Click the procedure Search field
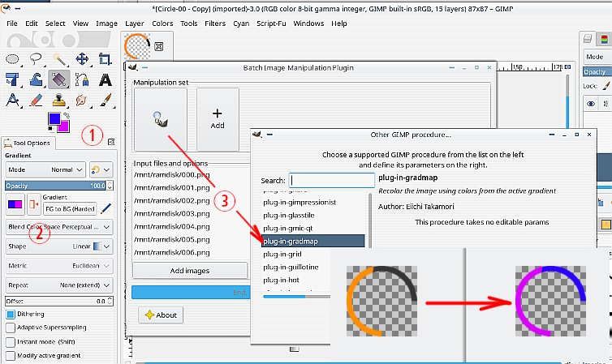The height and width of the screenshot is (364, 612). coord(332,181)
